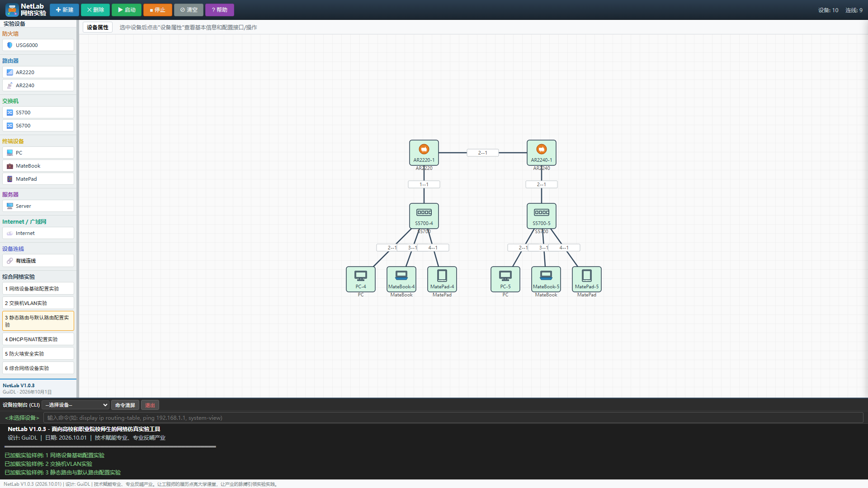Click the 命令清屏 clear screen button
868x488 pixels.
(x=125, y=405)
